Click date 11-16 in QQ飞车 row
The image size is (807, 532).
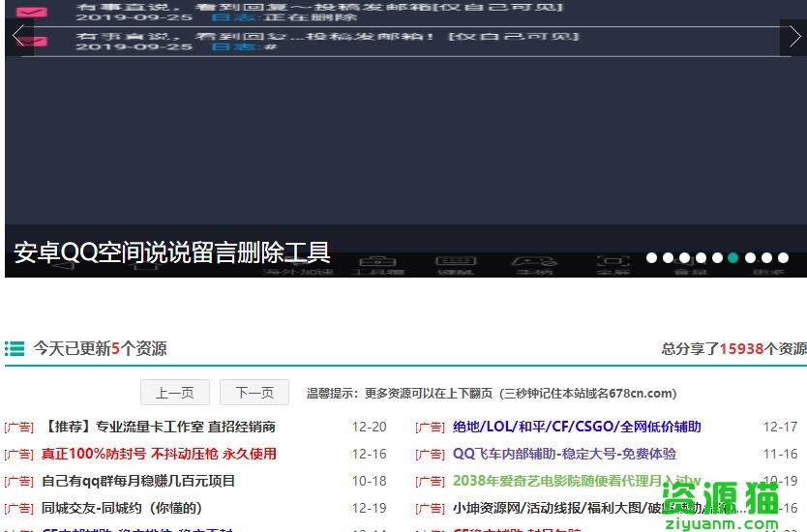[x=780, y=455]
